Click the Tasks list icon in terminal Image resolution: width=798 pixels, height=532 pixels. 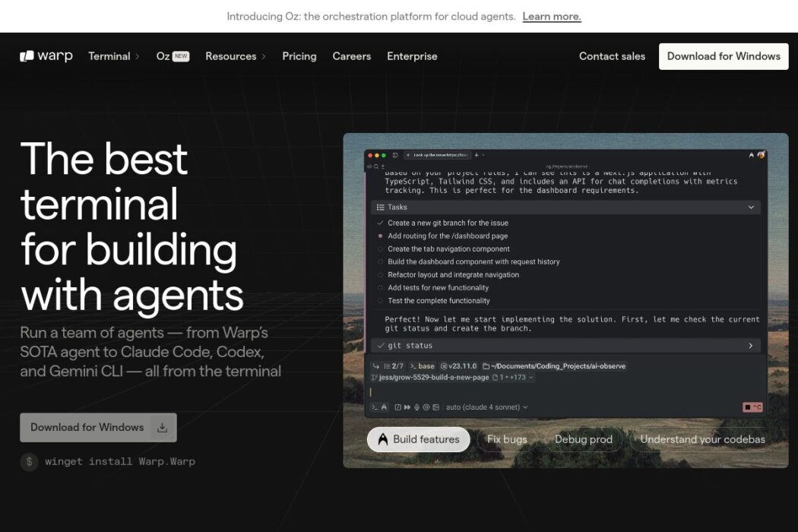click(380, 207)
